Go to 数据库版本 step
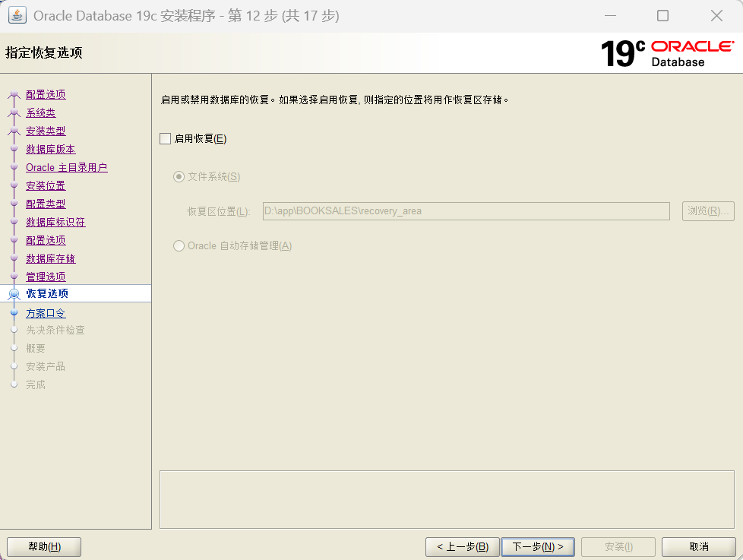Viewport: 743px width, 560px height. [x=51, y=149]
